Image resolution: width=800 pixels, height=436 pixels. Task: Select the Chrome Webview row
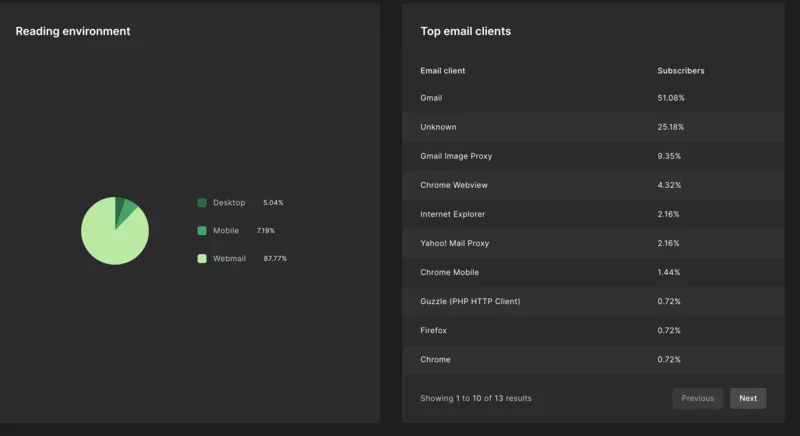pos(593,185)
